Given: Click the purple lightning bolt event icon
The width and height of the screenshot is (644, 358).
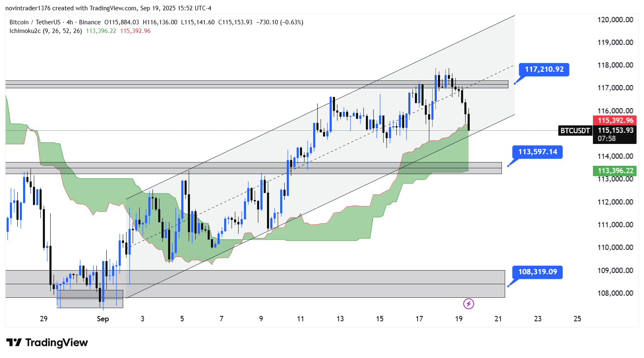Looking at the screenshot, I should click(x=468, y=304).
